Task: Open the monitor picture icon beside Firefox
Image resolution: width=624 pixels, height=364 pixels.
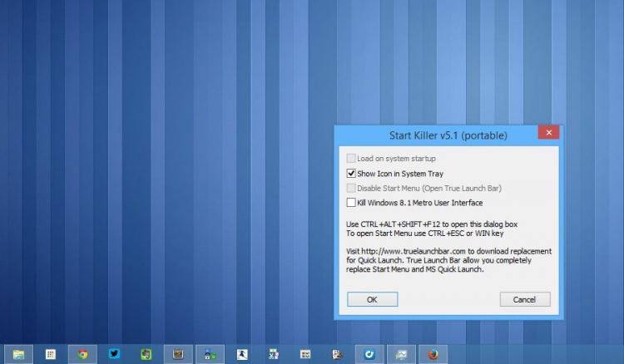Action: pyautogui.click(x=401, y=354)
